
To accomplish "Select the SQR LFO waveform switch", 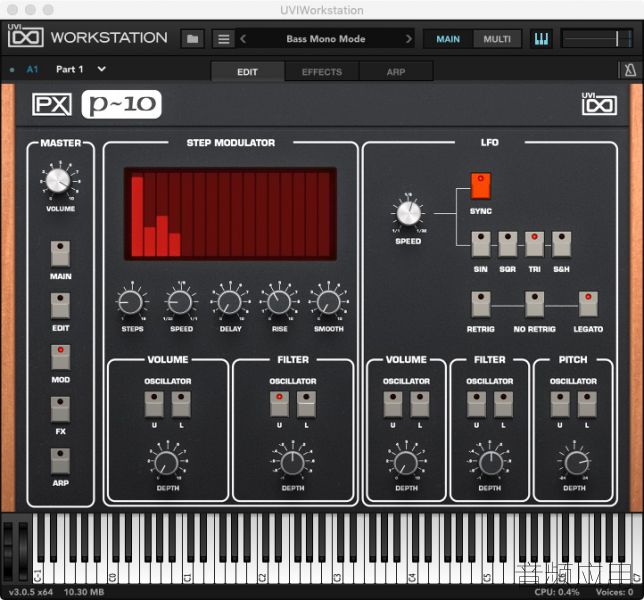I will click(x=508, y=244).
